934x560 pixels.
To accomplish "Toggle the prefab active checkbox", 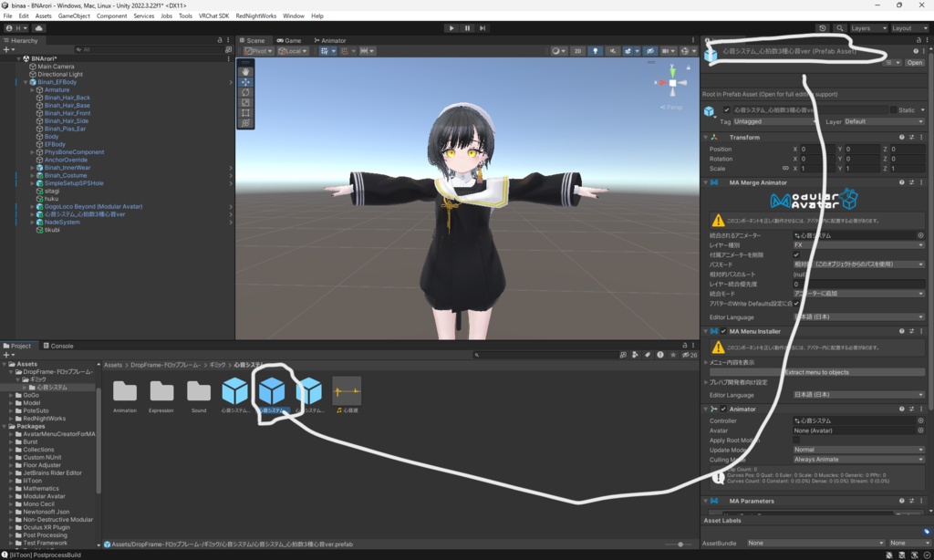I will 726,109.
